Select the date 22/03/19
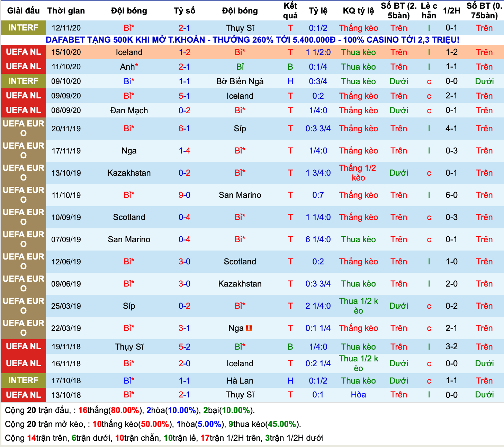The image size is (504, 447). [66, 328]
